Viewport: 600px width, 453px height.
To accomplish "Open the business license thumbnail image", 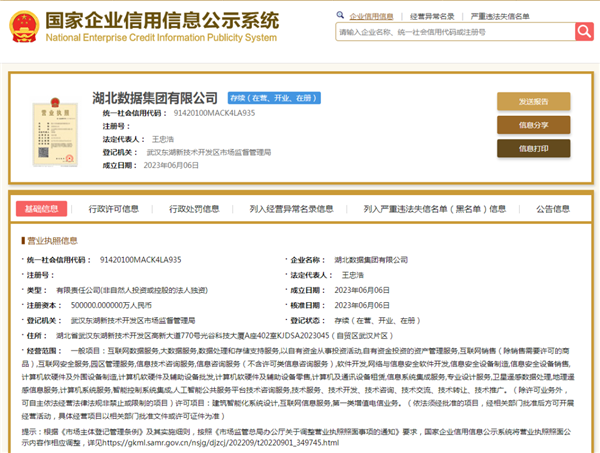I will [55, 132].
